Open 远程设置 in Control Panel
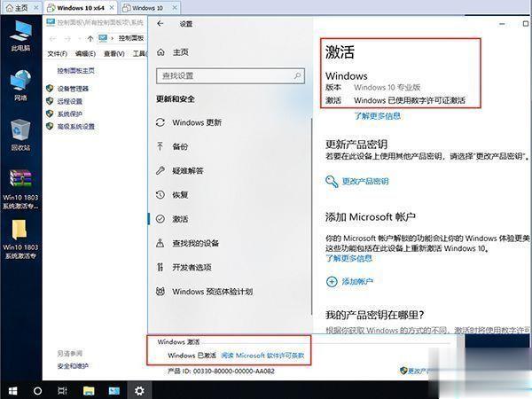The height and width of the screenshot is (399, 532). 69,101
